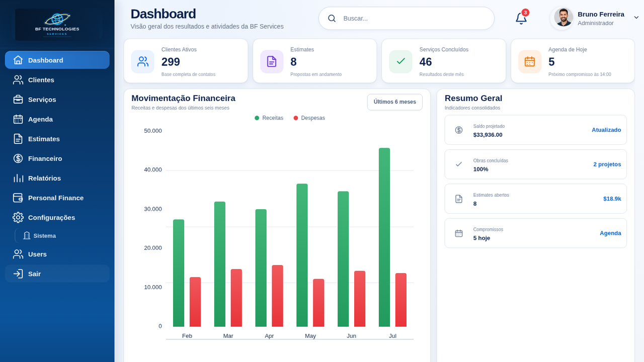Expand the Bruno Ferreira user menu chevron
Image resolution: width=644 pixels, height=362 pixels.
coord(636,17)
